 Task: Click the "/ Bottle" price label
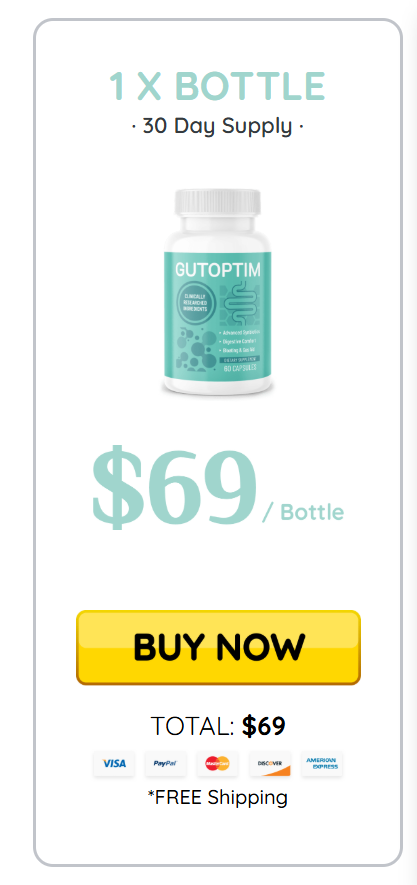click(x=303, y=512)
